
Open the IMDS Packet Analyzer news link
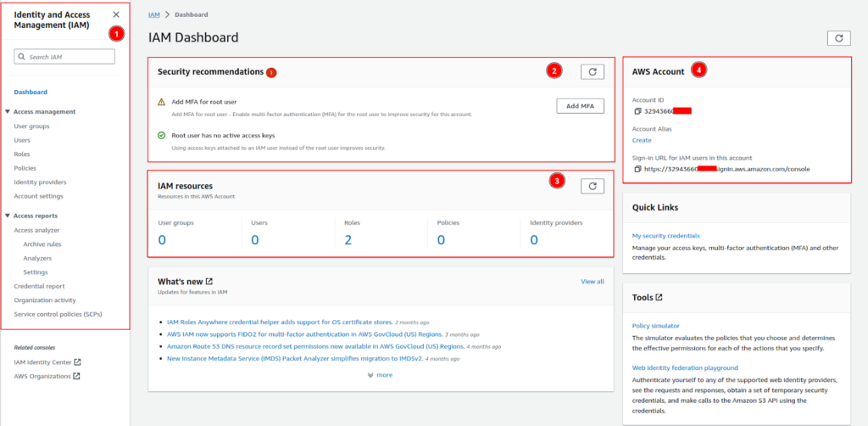click(x=294, y=358)
